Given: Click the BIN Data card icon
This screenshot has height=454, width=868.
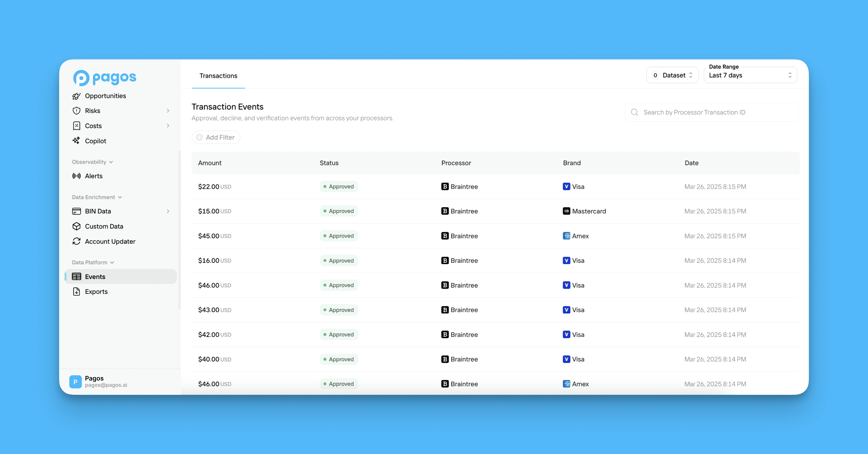Looking at the screenshot, I should point(76,211).
